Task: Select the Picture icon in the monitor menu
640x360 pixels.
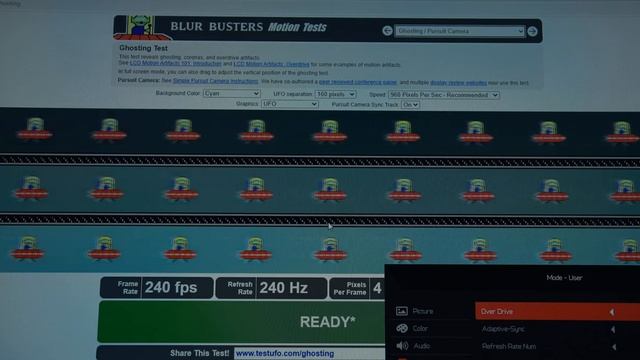Action: pyautogui.click(x=402, y=311)
